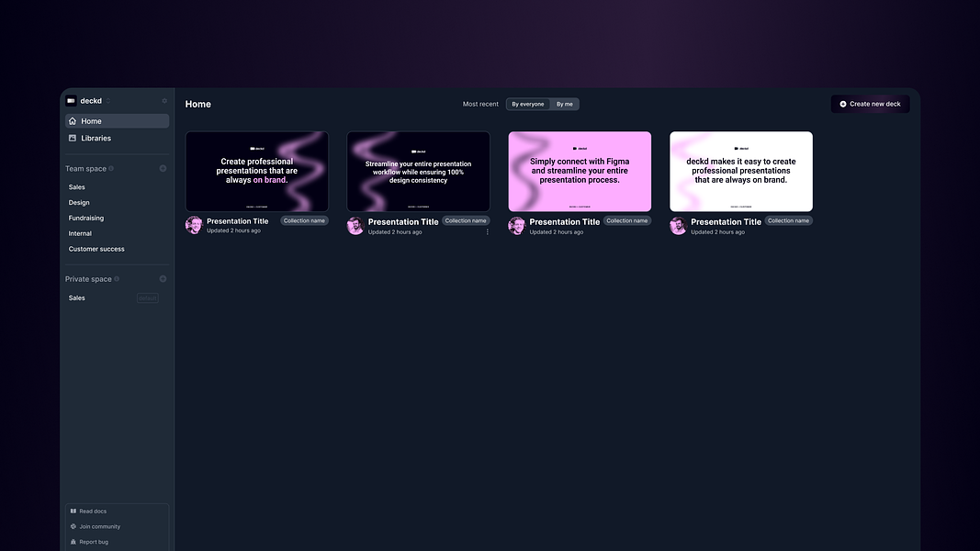Click Create new deck button

(870, 105)
